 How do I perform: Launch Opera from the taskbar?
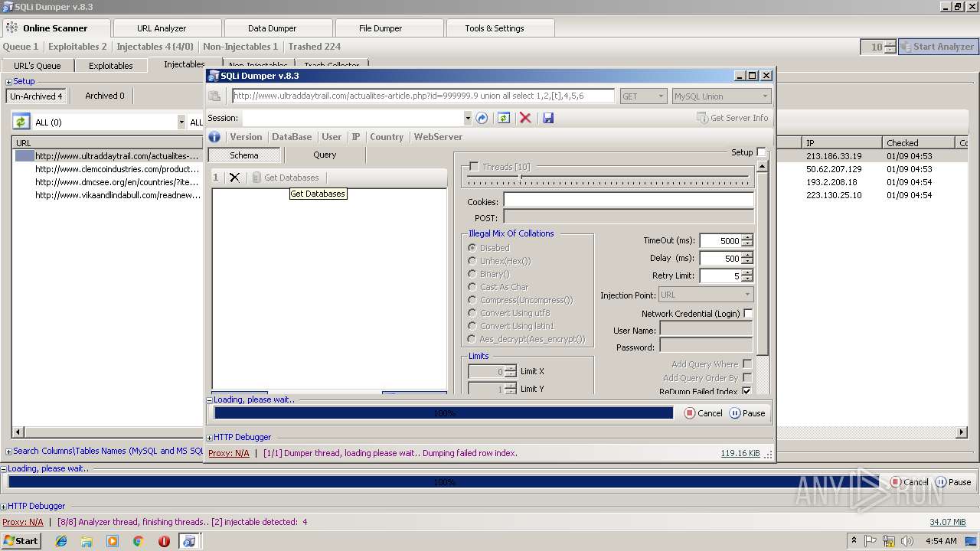[x=164, y=541]
